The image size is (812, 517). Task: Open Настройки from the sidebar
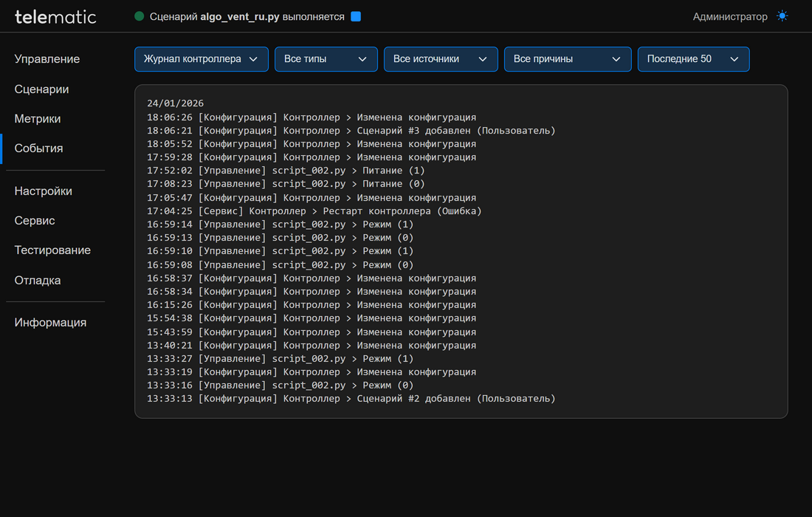pos(44,191)
